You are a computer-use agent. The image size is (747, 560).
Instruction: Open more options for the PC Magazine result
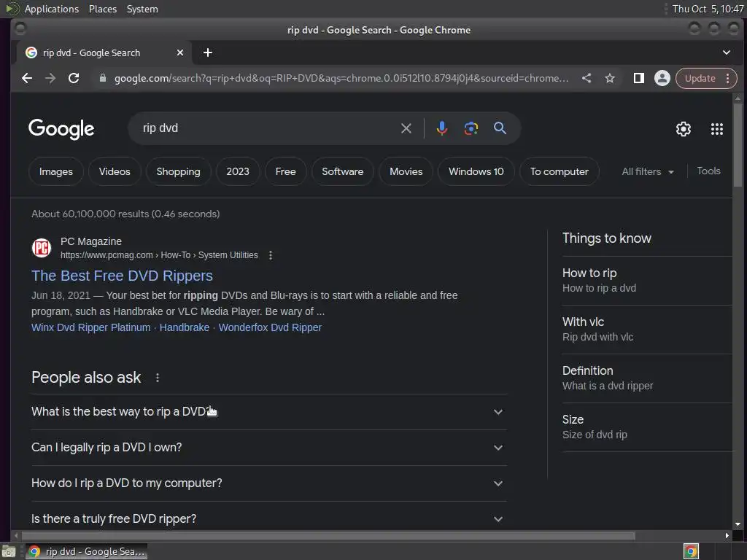pos(271,255)
